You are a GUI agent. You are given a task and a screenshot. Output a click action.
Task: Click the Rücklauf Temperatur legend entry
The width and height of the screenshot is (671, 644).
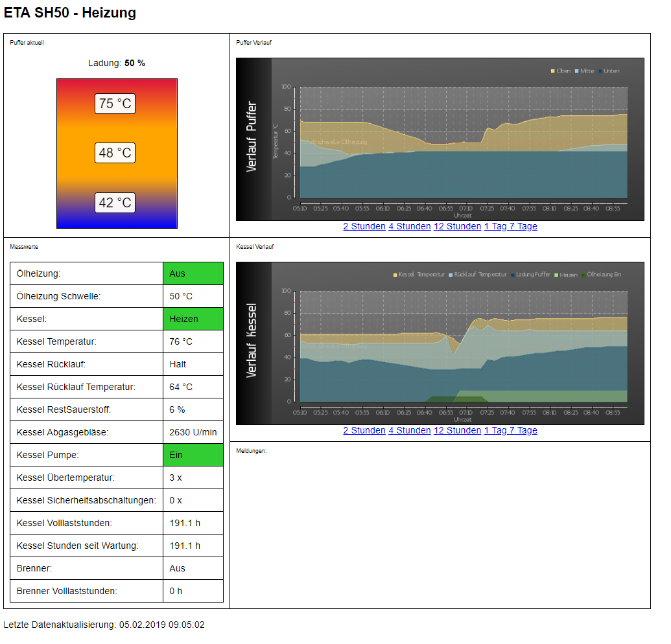(x=478, y=275)
